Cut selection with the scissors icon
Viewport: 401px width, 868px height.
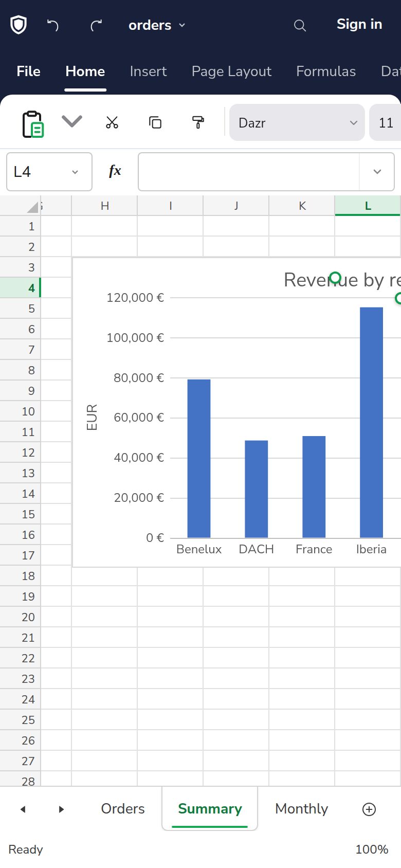[x=112, y=122]
